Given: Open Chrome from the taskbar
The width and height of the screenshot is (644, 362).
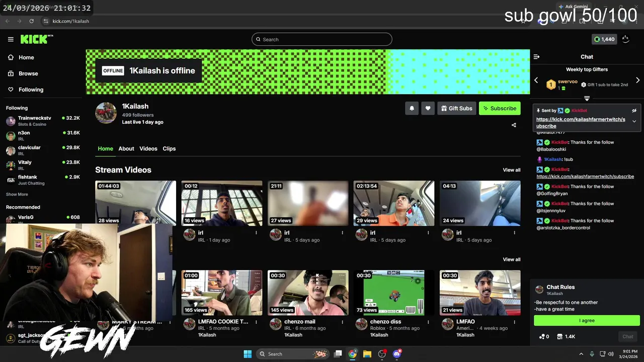Looking at the screenshot, I should tap(353, 354).
